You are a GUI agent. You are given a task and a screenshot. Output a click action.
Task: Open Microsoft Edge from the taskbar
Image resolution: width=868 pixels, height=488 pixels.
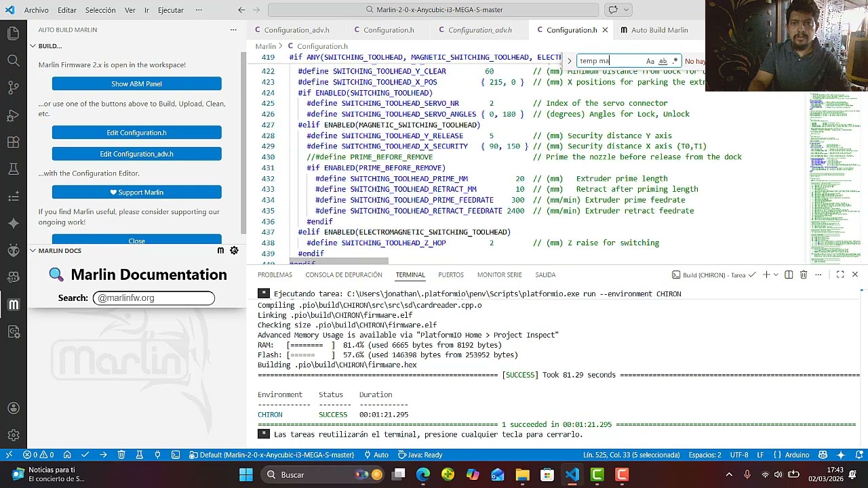coord(423,474)
